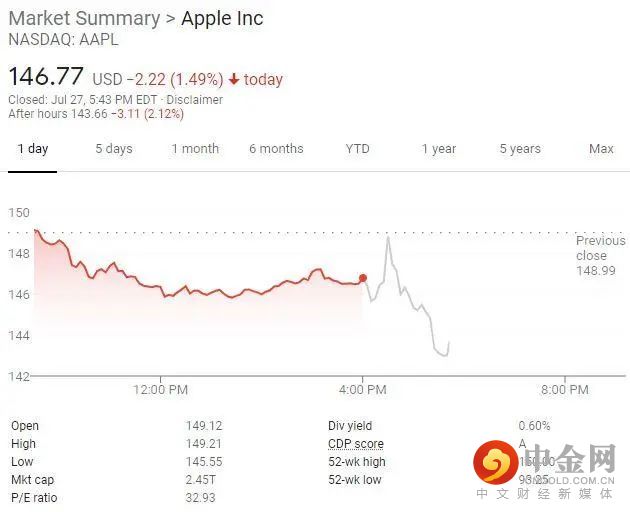The width and height of the screenshot is (630, 512).
Task: Show the 1 month price range
Action: tap(195, 149)
